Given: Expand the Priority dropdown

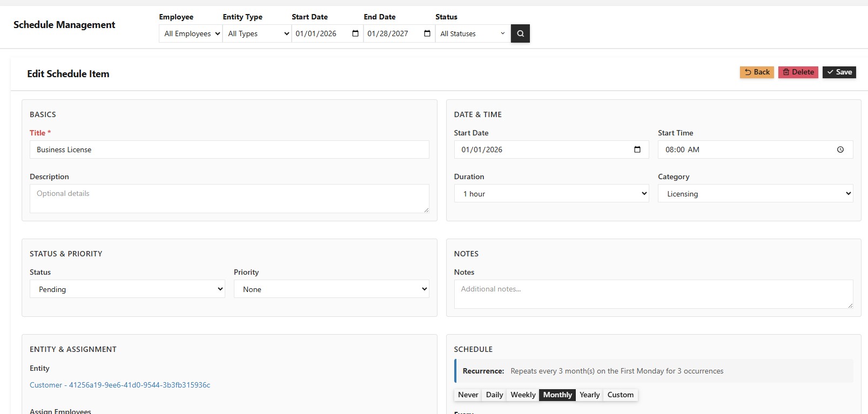Looking at the screenshot, I should point(331,289).
